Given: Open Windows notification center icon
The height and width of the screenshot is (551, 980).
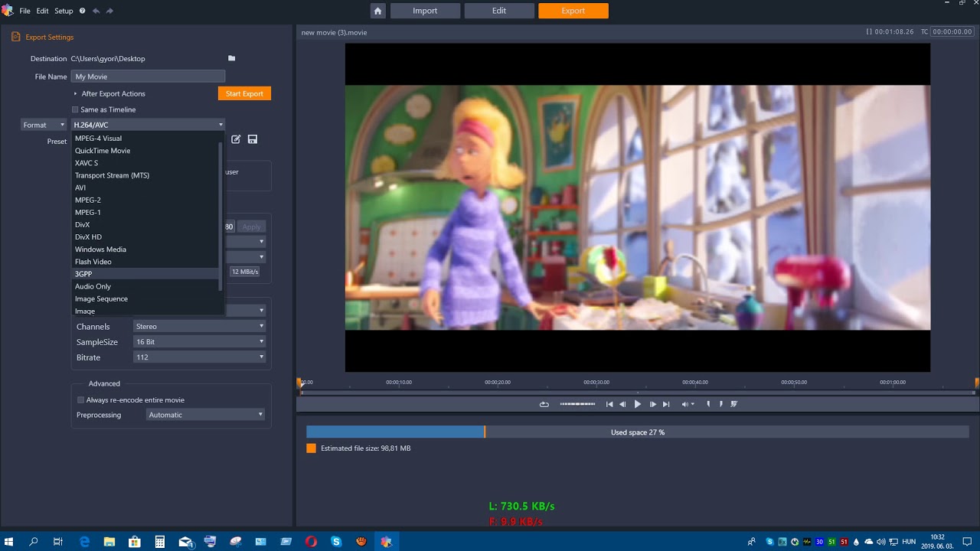Looking at the screenshot, I should [x=968, y=542].
